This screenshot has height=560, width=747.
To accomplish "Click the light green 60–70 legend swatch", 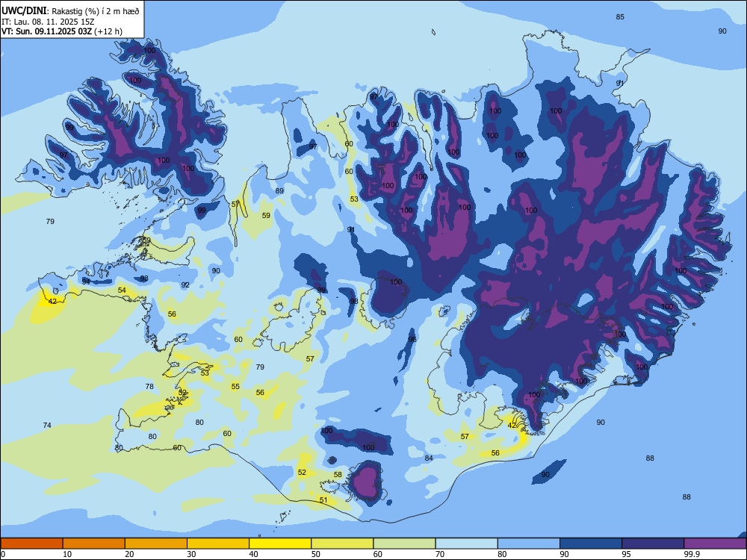I will 404,544.
